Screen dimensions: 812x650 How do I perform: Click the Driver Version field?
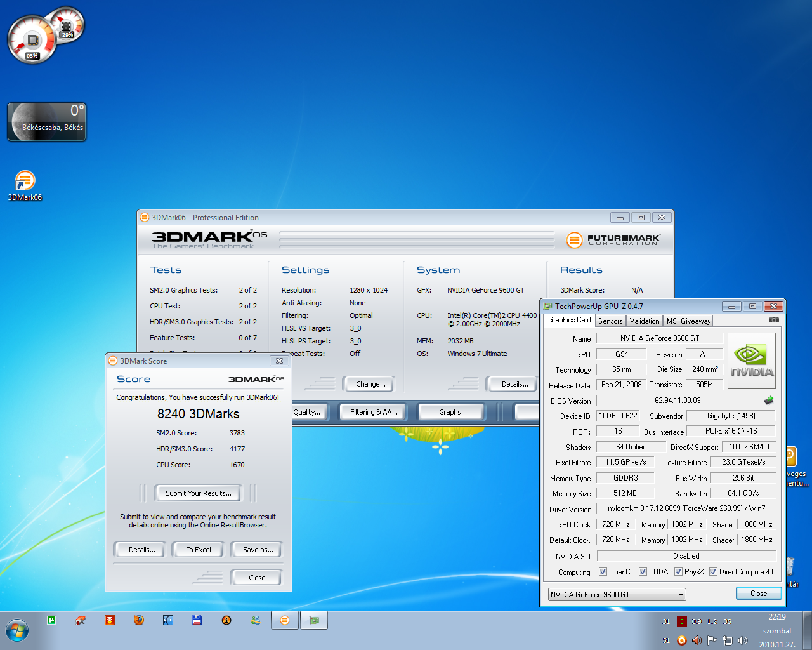coord(686,508)
